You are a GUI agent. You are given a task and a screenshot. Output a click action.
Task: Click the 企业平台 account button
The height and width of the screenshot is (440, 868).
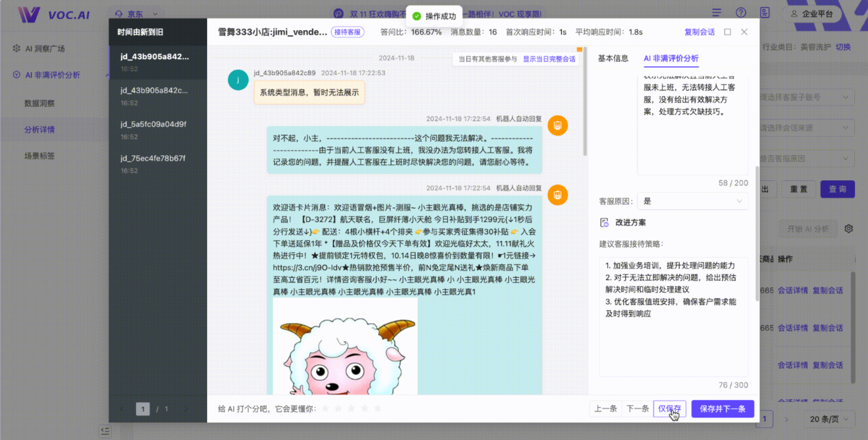tap(813, 14)
